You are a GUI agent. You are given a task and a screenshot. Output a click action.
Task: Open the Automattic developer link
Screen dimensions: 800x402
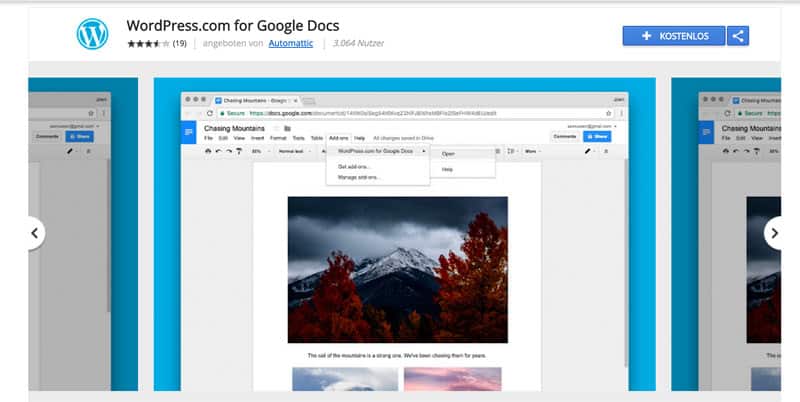[290, 44]
